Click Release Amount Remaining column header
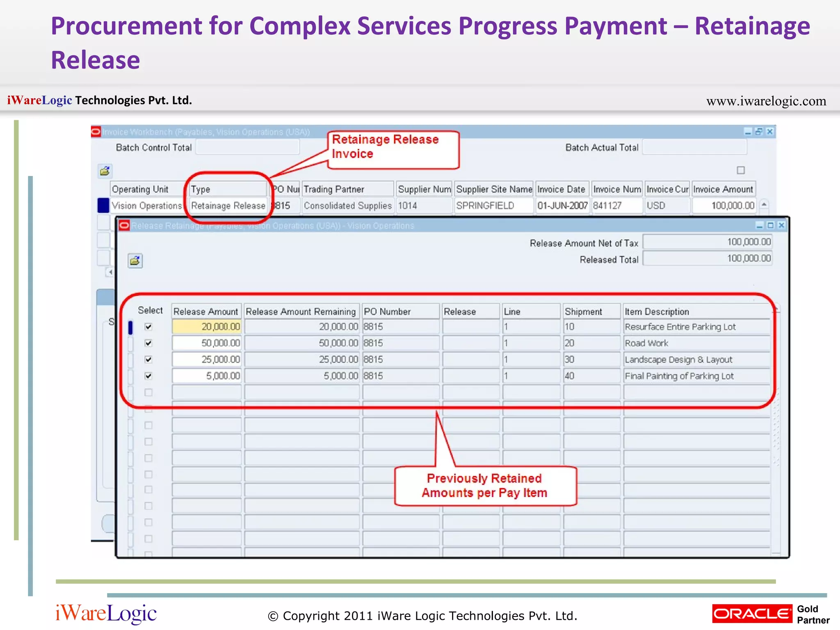 (302, 311)
